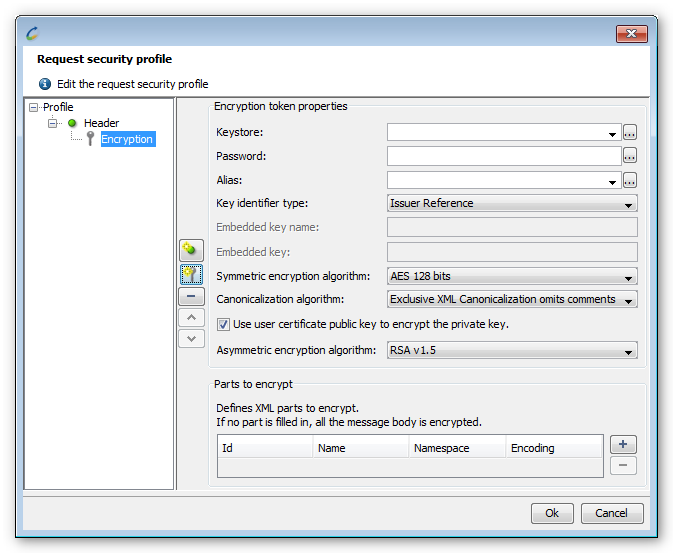
Task: Click the Embedded key field
Action: pyautogui.click(x=512, y=252)
